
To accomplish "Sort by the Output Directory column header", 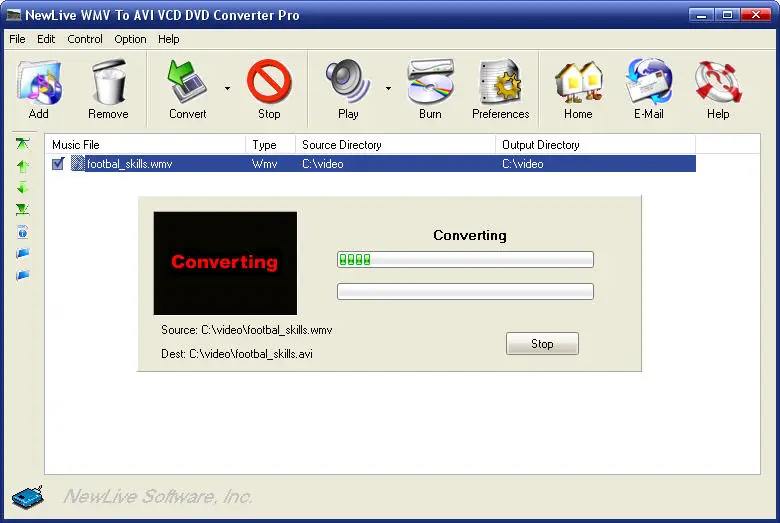I will [x=595, y=145].
